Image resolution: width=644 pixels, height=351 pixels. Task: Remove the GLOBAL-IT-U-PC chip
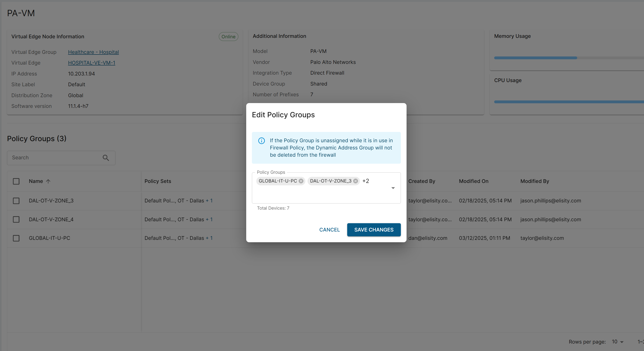click(301, 181)
